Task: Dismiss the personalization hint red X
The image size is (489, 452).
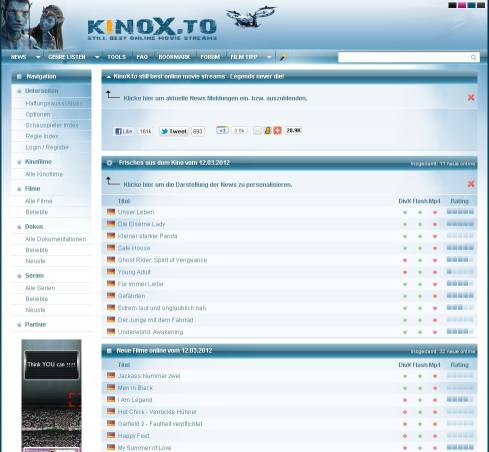Action: [471, 184]
